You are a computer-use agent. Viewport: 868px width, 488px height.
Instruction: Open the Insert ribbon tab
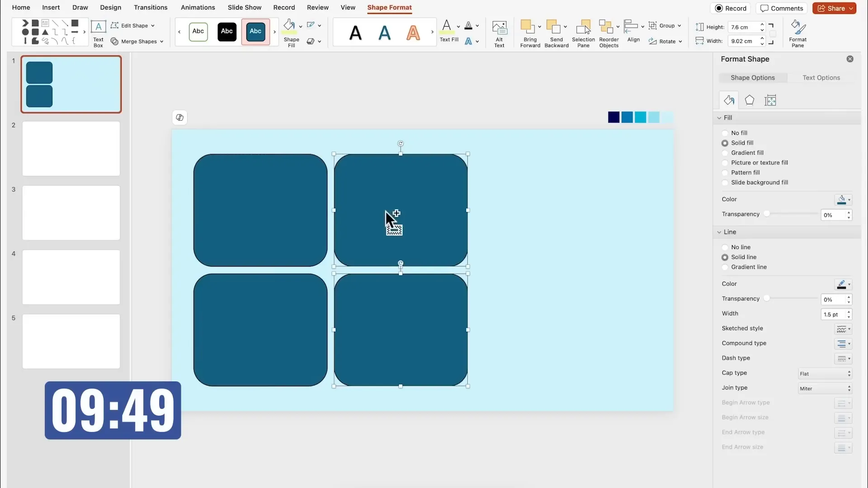click(51, 8)
